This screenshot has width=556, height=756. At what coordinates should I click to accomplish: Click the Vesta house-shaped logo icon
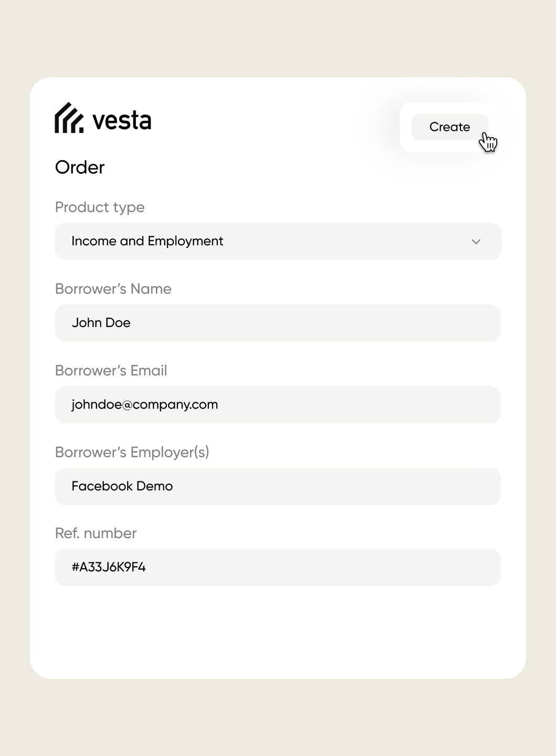pos(69,119)
